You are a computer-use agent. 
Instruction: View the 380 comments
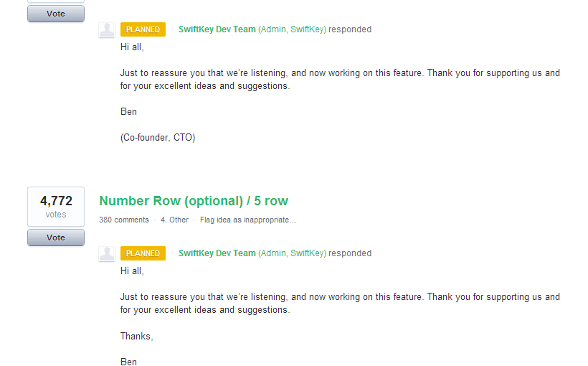click(x=124, y=220)
